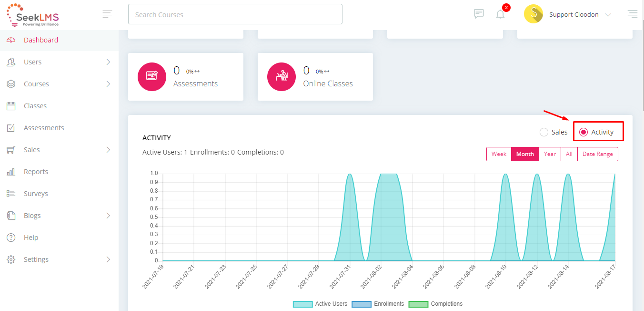Click the Settings gear icon
Screen dimensions: 644x311
pyautogui.click(x=11, y=259)
